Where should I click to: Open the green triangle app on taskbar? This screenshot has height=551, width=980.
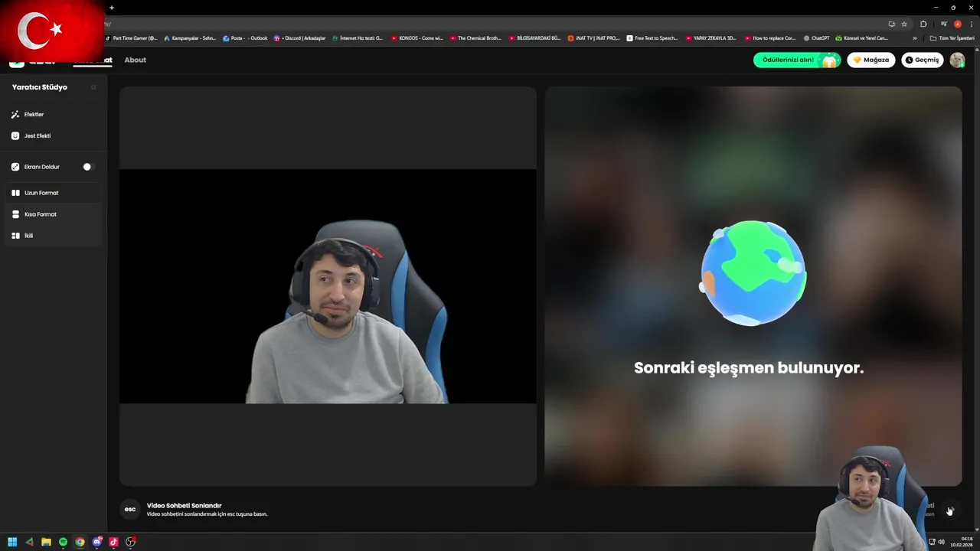coord(29,542)
